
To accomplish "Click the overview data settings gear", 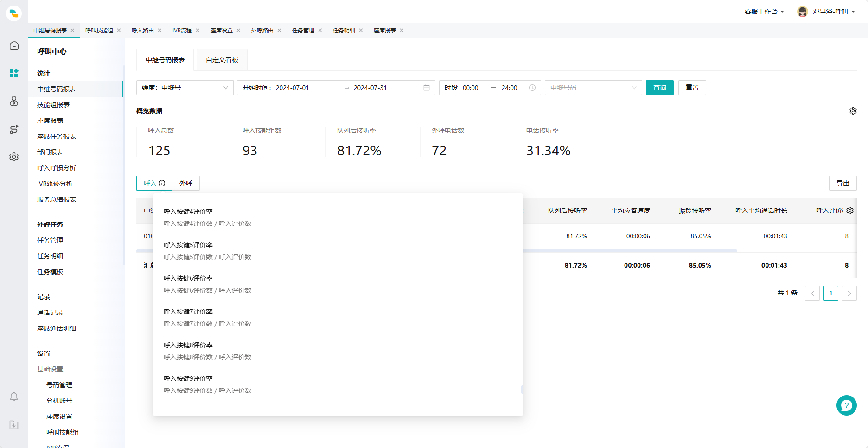I will (x=853, y=111).
